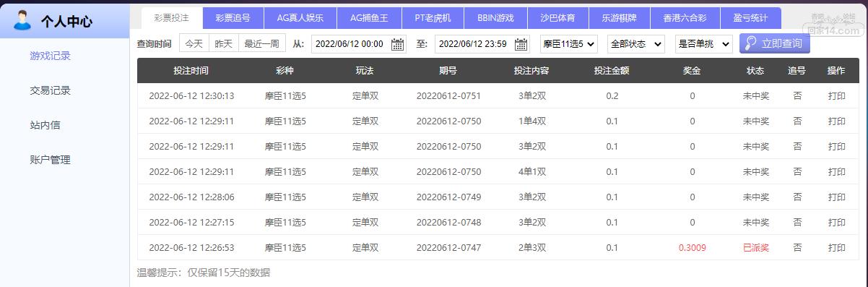Open 站内信 in the sidebar
The height and width of the screenshot is (287, 868).
coord(45,125)
